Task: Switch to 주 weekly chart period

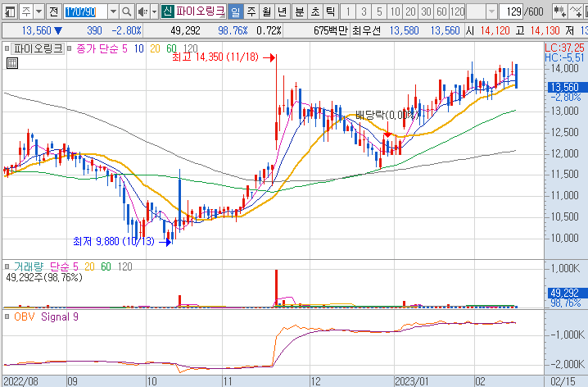Action: 251,11
